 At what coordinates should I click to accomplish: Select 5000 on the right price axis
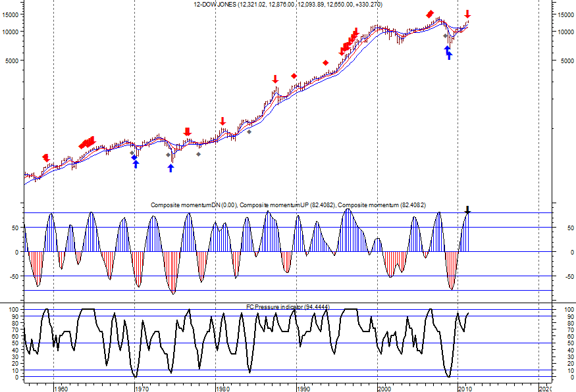[x=567, y=61]
